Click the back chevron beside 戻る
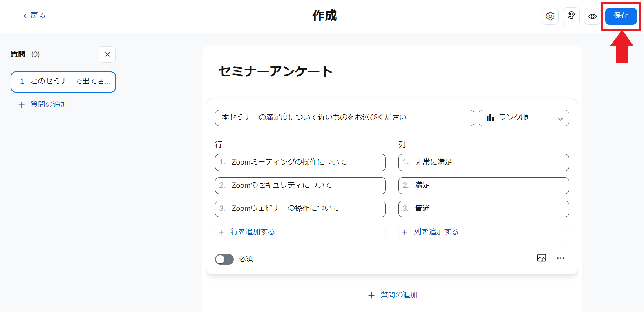Viewport: 644px width, 312px height. [25, 16]
